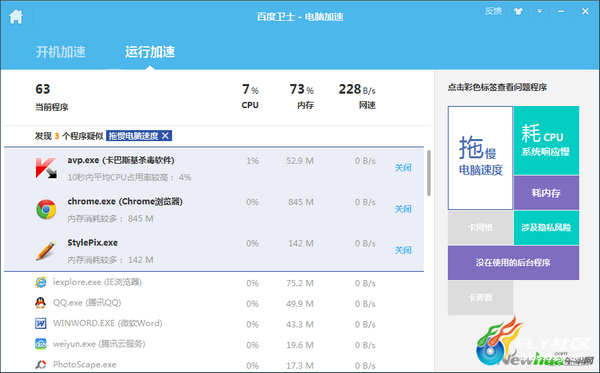Click the Word document icon

pos(41,323)
